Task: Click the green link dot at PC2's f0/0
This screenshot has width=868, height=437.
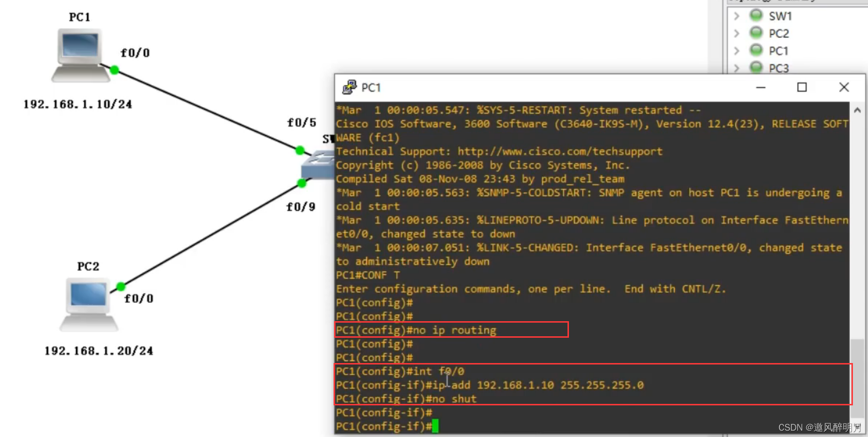Action: 121,286
